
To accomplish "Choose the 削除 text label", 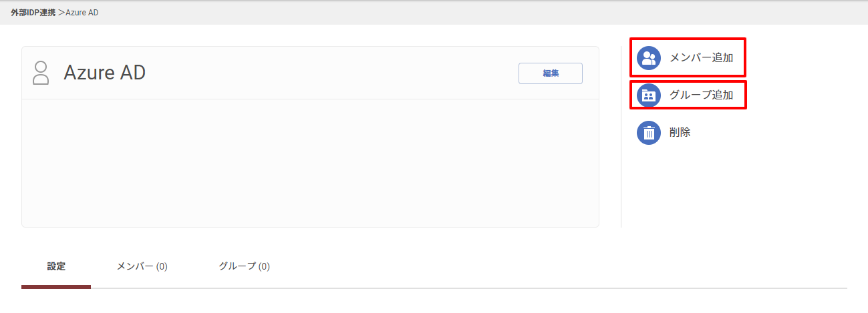I will [680, 132].
